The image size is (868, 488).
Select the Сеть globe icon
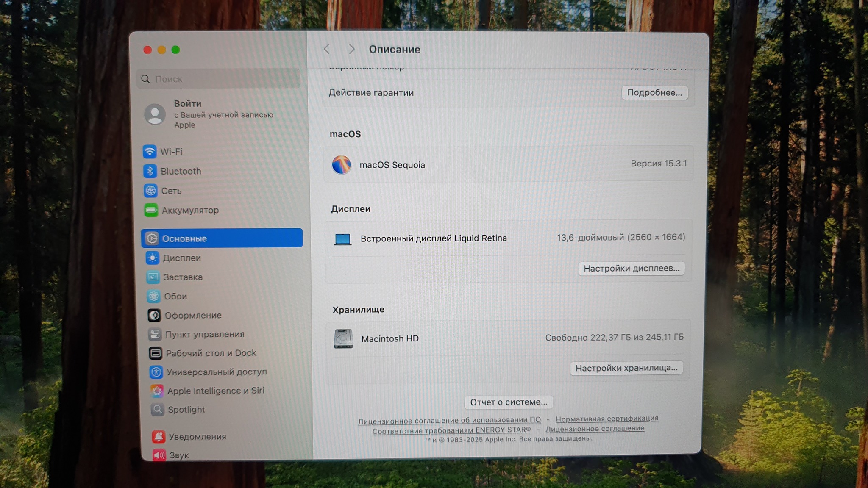point(150,191)
